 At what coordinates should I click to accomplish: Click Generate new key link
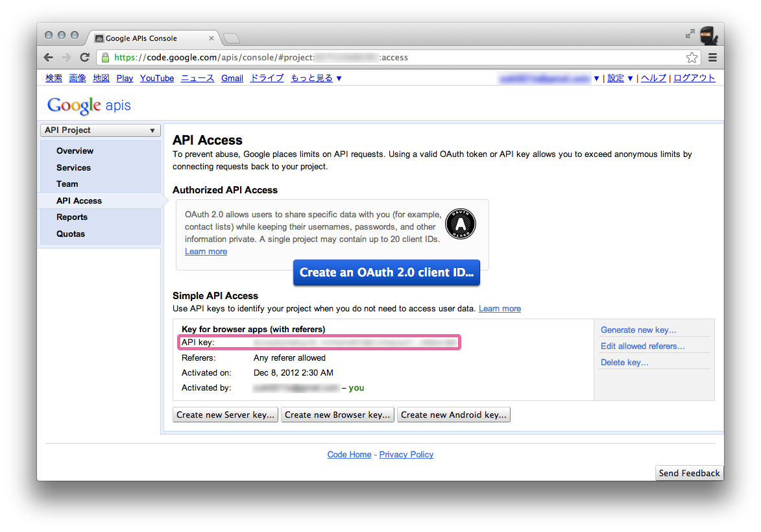click(638, 330)
